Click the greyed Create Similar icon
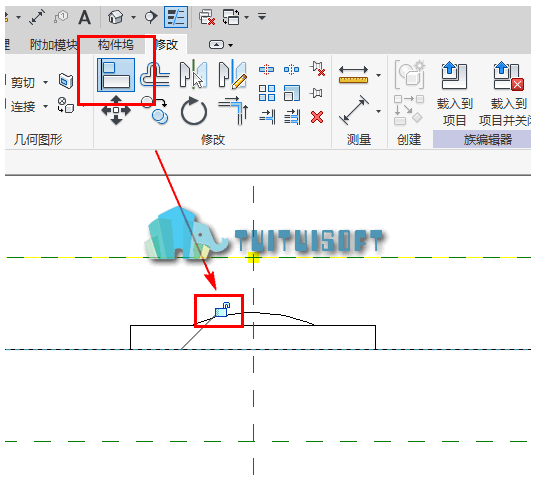Image resolution: width=538 pixels, height=483 pixels. tap(409, 110)
